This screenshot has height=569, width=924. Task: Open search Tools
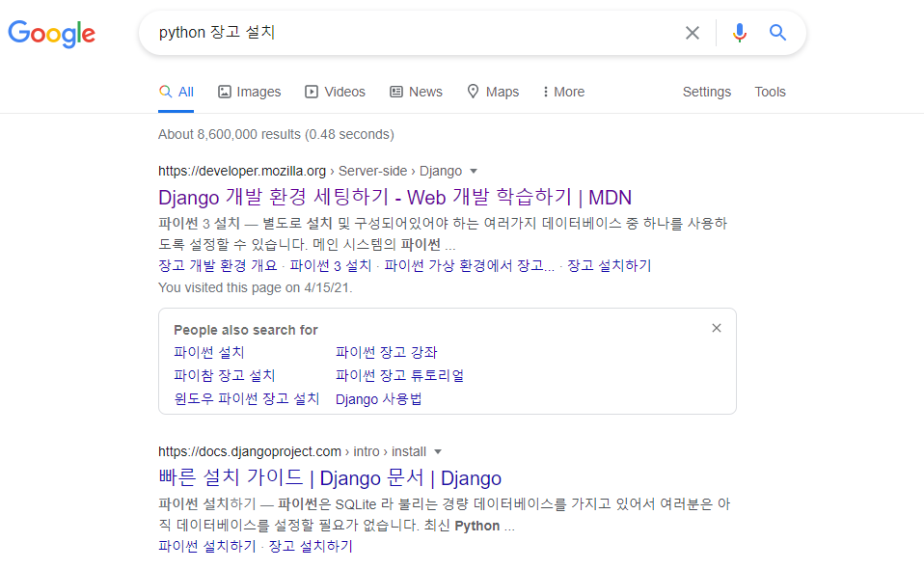[x=771, y=92]
